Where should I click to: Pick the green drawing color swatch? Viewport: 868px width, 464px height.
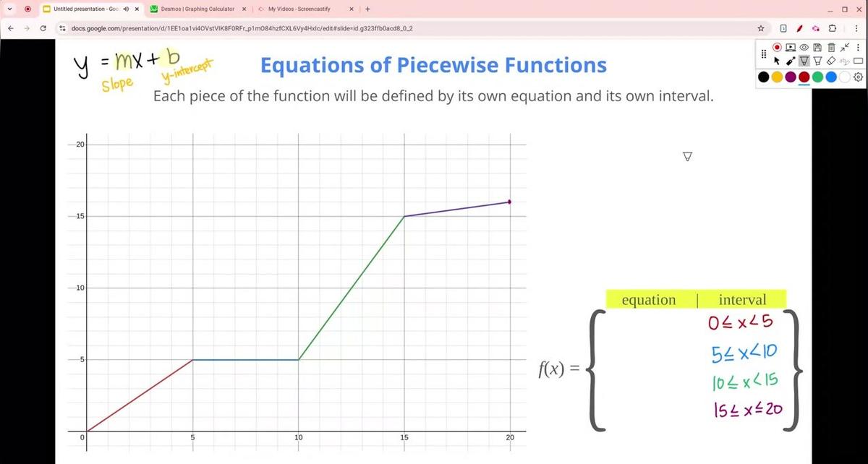tap(817, 77)
